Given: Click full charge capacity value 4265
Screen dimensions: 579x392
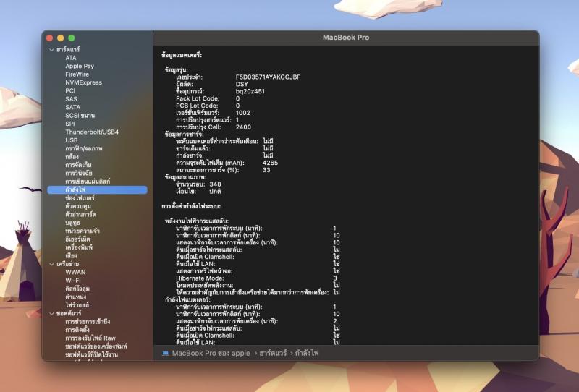Looking at the screenshot, I should pyautogui.click(x=270, y=163).
